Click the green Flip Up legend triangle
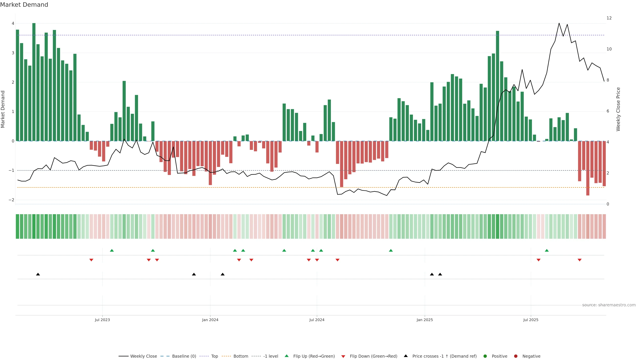The image size is (644, 362). pyautogui.click(x=287, y=356)
